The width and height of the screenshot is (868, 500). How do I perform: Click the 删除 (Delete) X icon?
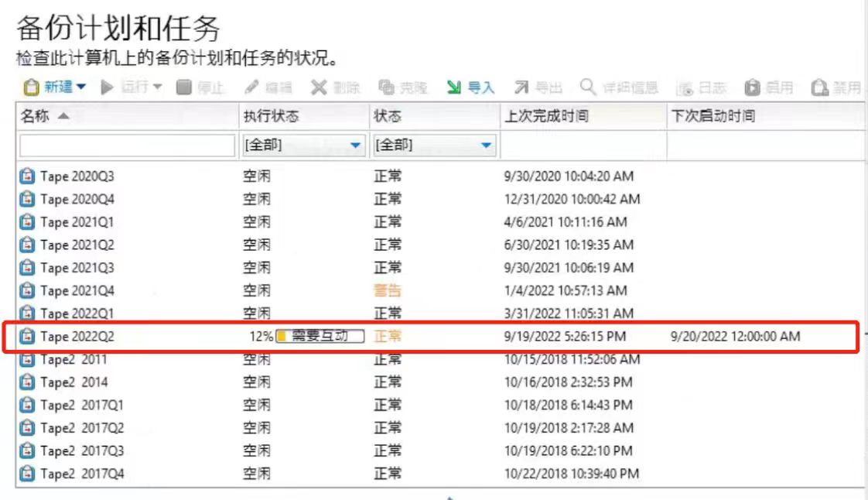[x=318, y=87]
